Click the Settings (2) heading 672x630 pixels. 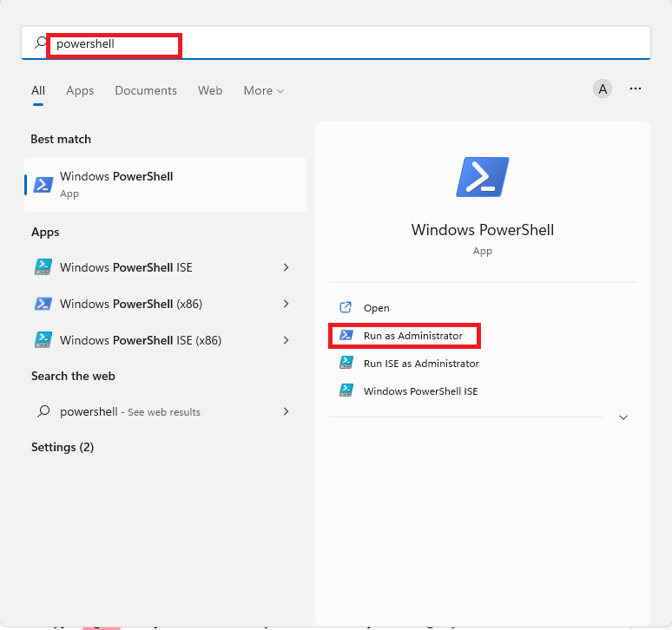pyautogui.click(x=63, y=447)
